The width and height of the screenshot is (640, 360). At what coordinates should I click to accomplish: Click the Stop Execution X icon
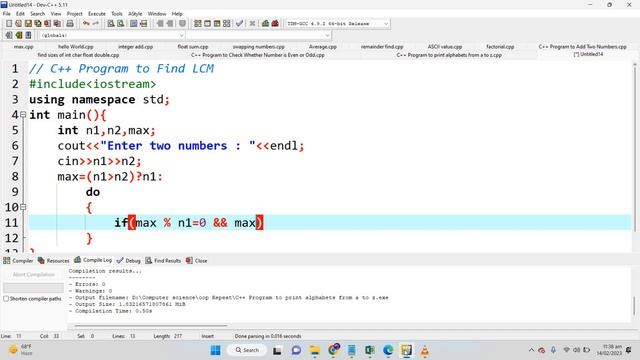pyautogui.click(x=252, y=24)
